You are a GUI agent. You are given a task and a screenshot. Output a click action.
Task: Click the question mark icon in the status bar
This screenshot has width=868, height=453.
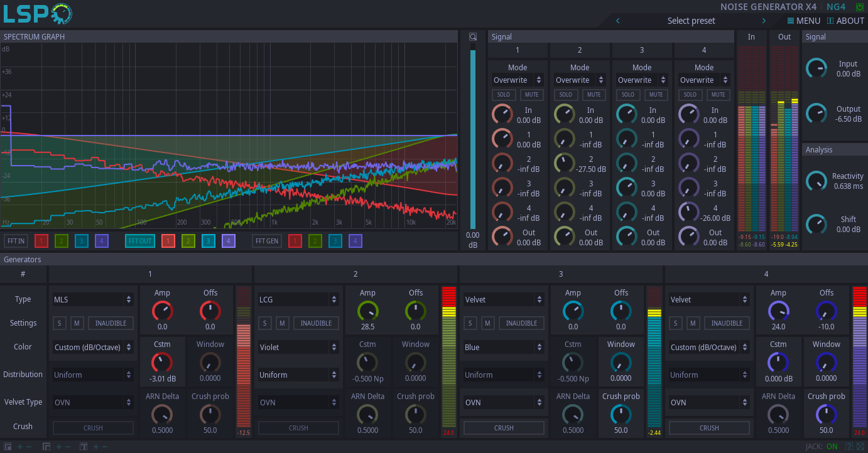pyautogui.click(x=849, y=447)
